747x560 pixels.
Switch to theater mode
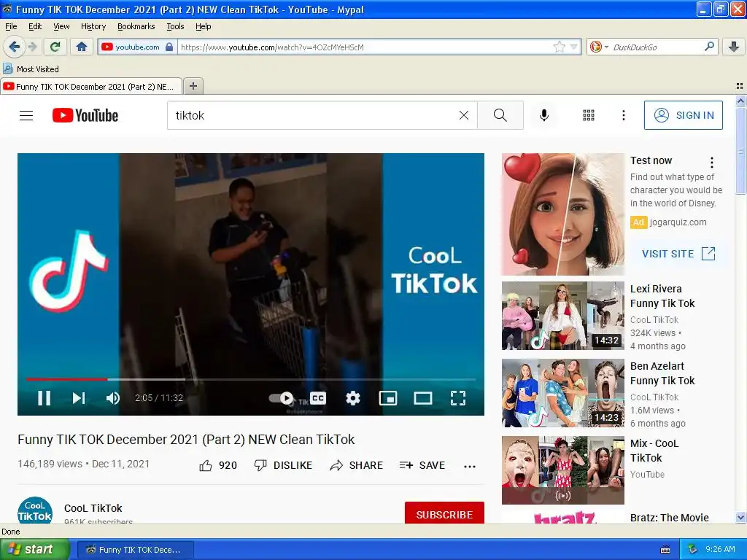tap(423, 398)
